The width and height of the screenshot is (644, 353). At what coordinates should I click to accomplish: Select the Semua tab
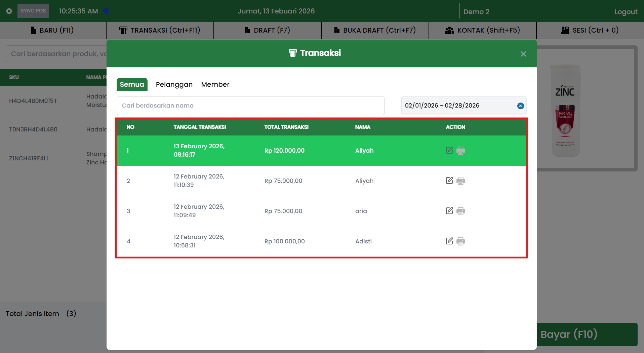[x=132, y=84]
